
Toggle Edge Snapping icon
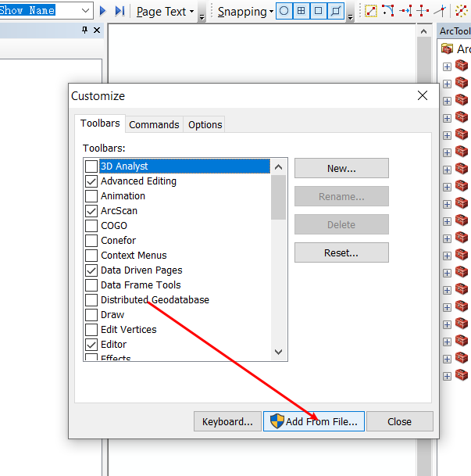[335, 11]
